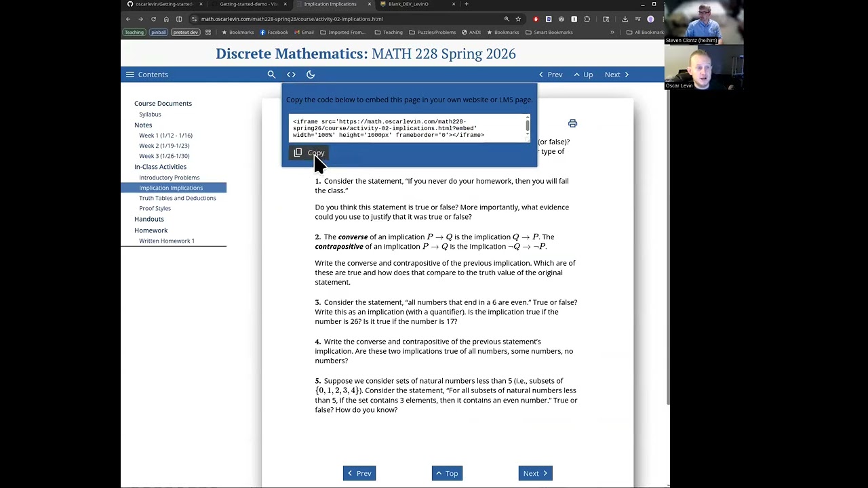Screen dimensions: 868x488
Task: Open the browser extensions puzzle icon
Action: tap(587, 19)
